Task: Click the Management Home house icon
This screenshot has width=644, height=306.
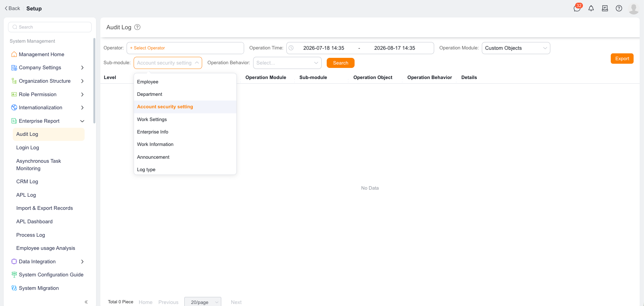Action: click(14, 54)
